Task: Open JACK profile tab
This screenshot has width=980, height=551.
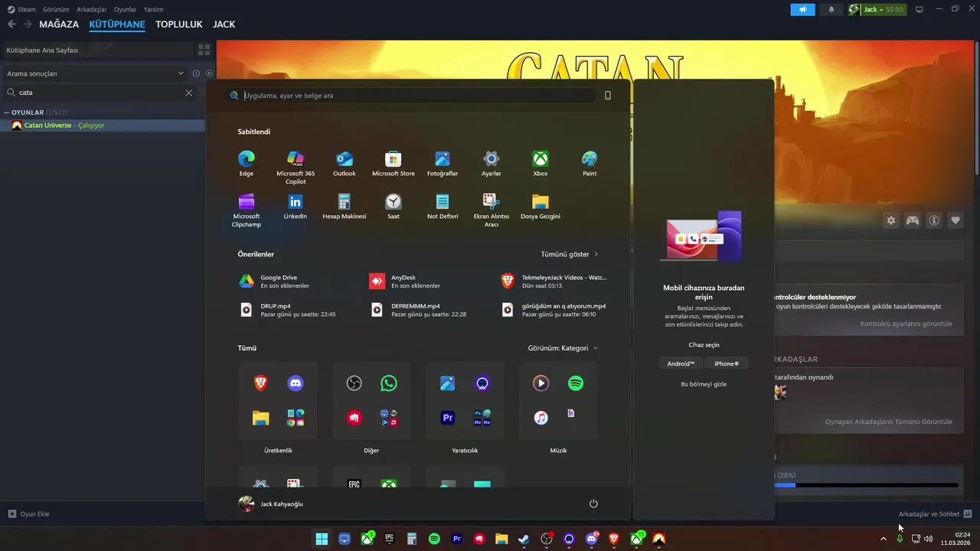Action: (x=224, y=24)
